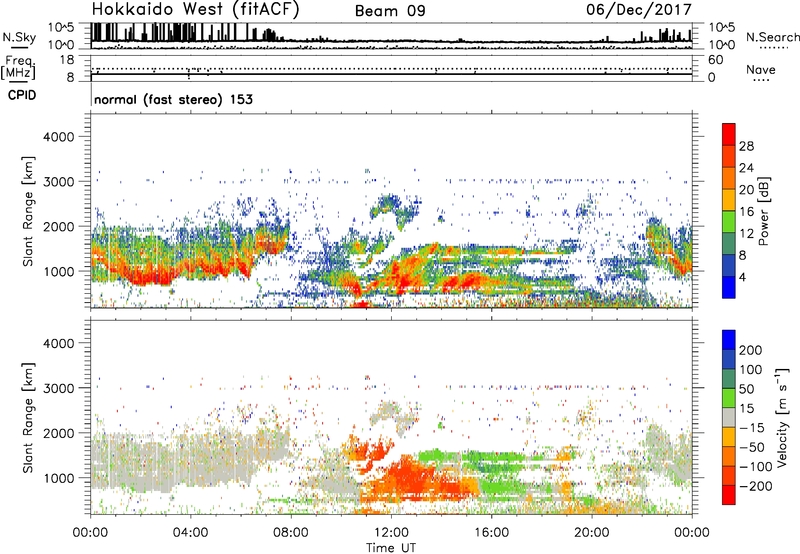Viewport: 800px width, 554px height.
Task: Click the 'N.Search' legend label
Action: [x=772, y=37]
